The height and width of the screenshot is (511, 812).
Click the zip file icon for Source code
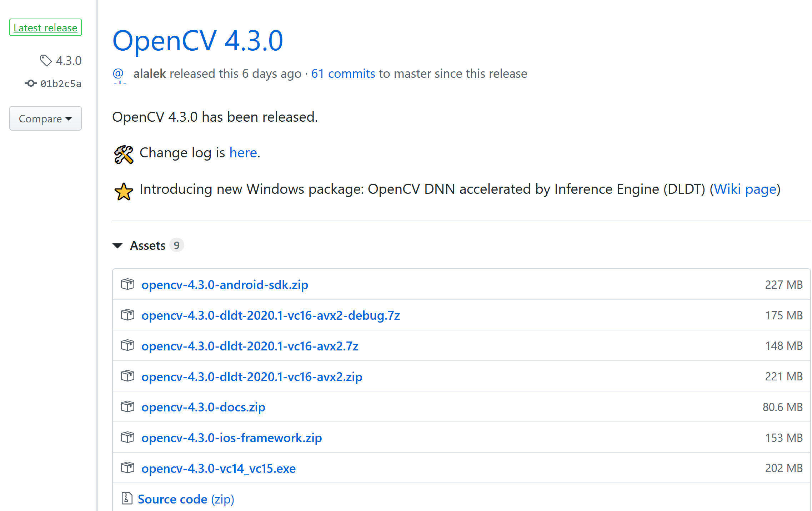pos(127,499)
